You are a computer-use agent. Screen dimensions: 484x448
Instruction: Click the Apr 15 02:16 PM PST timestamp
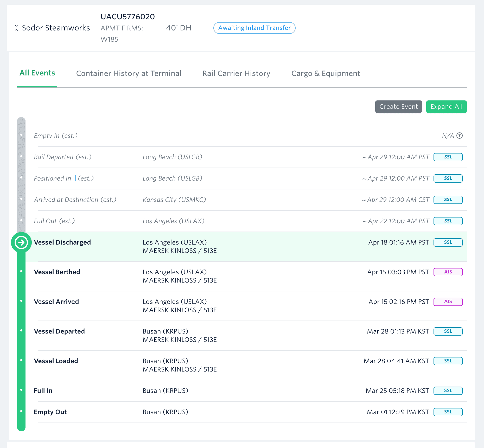click(399, 302)
